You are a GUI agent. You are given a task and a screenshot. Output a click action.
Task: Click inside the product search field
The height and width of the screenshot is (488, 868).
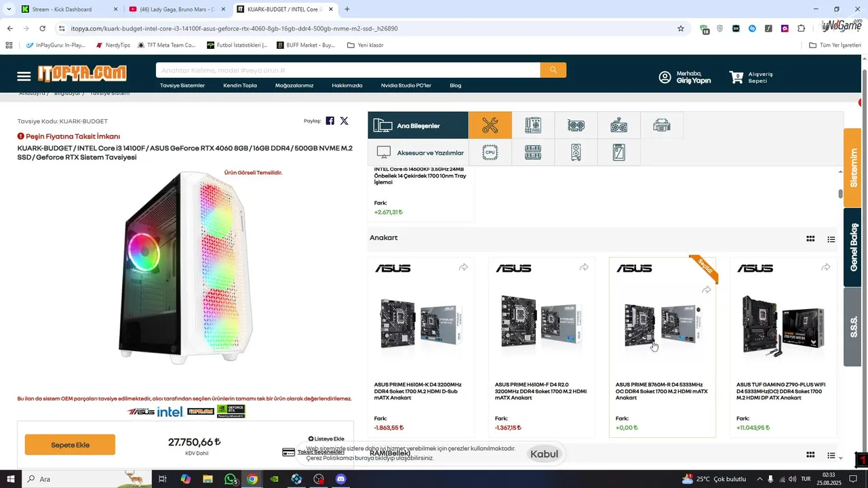coord(348,70)
